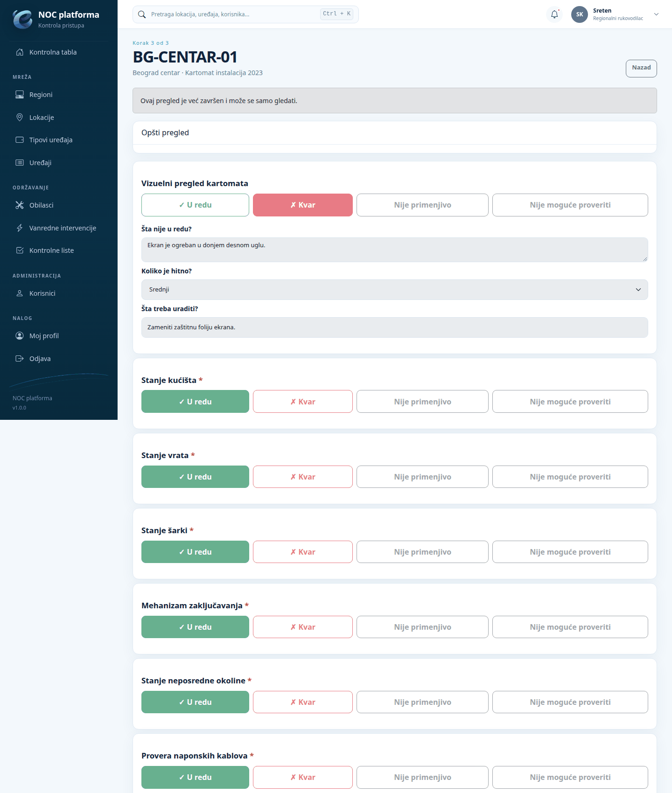Open the notifications bell

[x=554, y=14]
